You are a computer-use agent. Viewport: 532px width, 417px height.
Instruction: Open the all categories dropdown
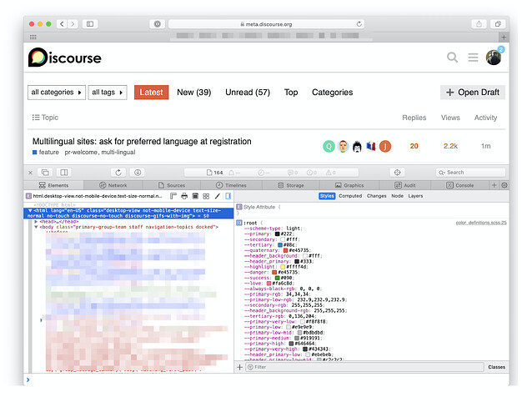pyautogui.click(x=57, y=93)
